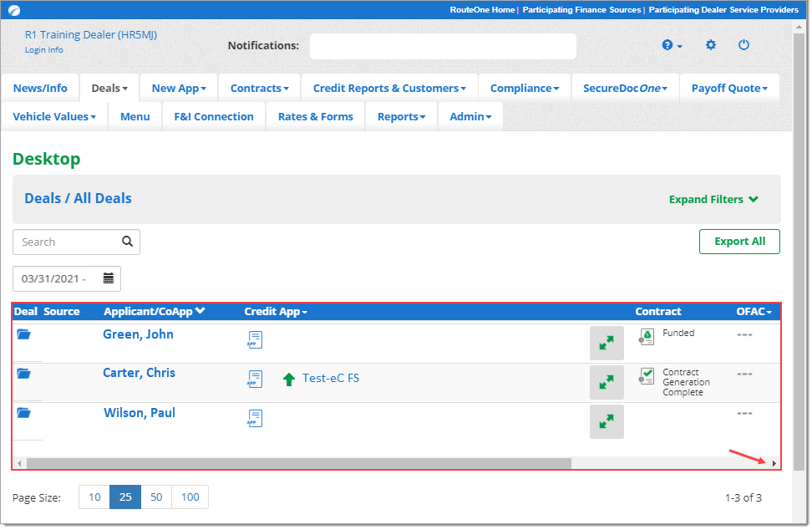Click the Contract Generation Complete icon

pyautogui.click(x=647, y=376)
